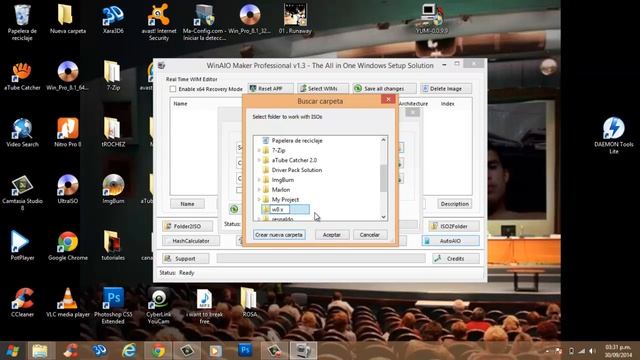Launch CyberLink YouCam desktop shortcut
The height and width of the screenshot is (360, 640).
(x=159, y=306)
